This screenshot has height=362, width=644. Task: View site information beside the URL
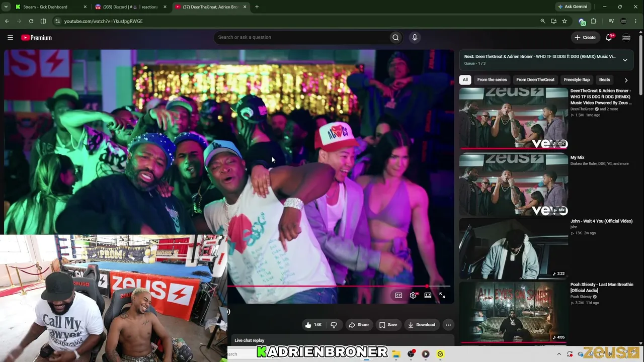coord(57,21)
